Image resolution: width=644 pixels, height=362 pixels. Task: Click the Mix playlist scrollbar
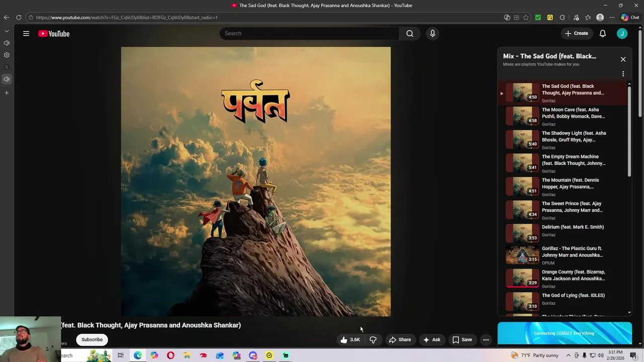tap(629, 132)
